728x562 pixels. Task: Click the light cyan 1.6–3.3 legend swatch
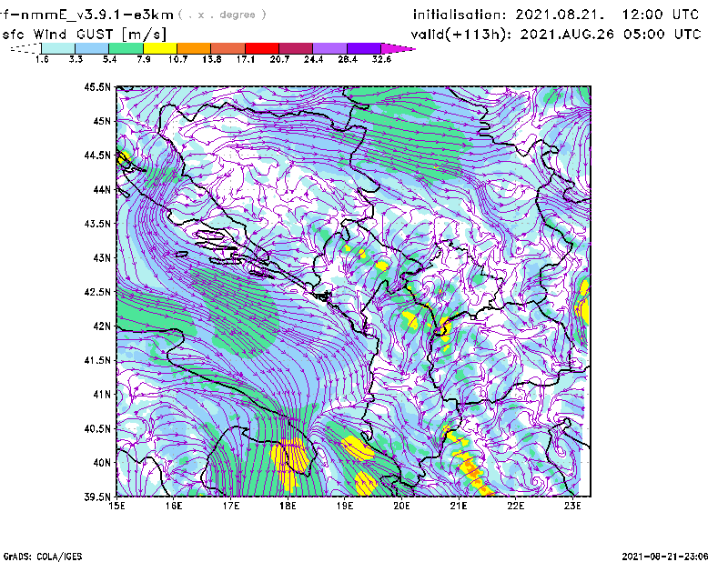coord(58,48)
